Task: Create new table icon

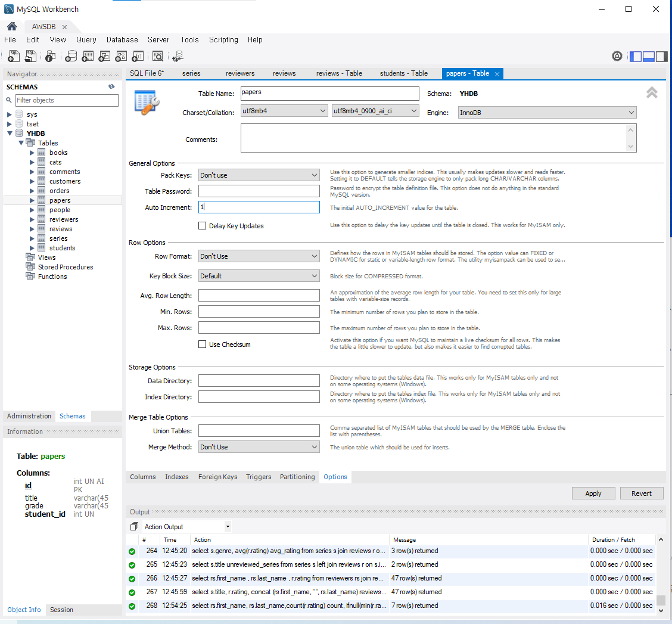Action: (88, 56)
